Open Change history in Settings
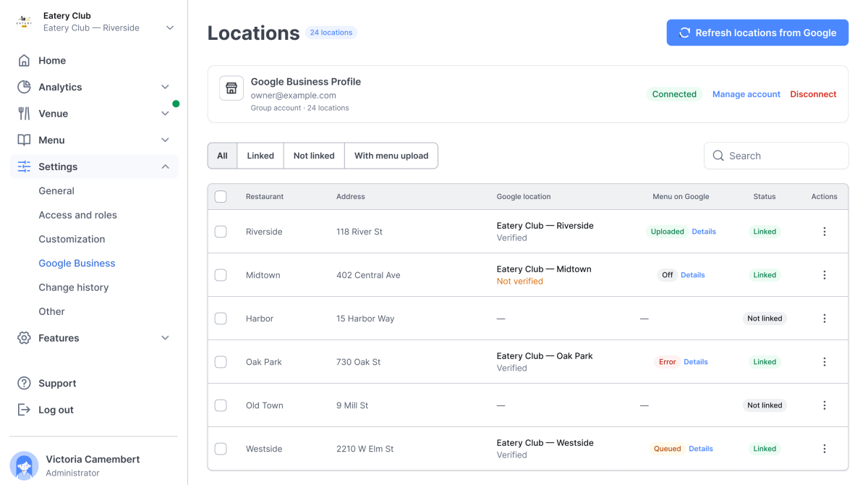The height and width of the screenshot is (485, 868). pos(74,287)
